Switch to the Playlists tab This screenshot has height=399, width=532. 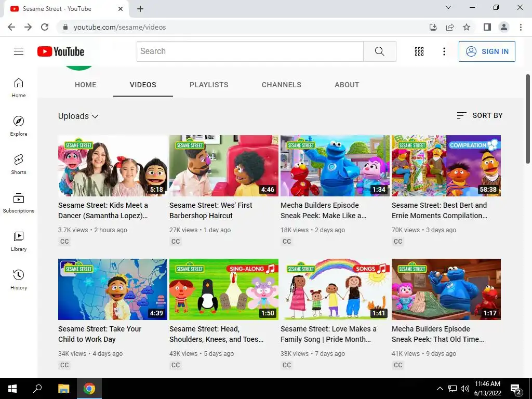209,85
